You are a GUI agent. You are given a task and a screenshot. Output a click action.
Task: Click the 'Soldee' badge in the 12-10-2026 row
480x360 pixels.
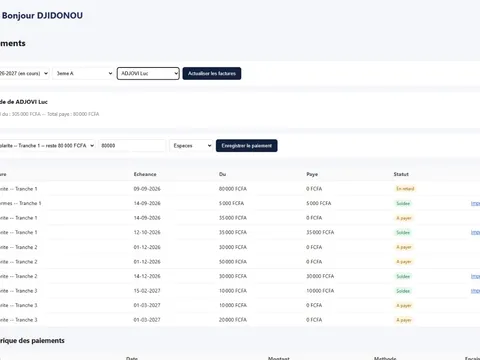click(x=403, y=232)
